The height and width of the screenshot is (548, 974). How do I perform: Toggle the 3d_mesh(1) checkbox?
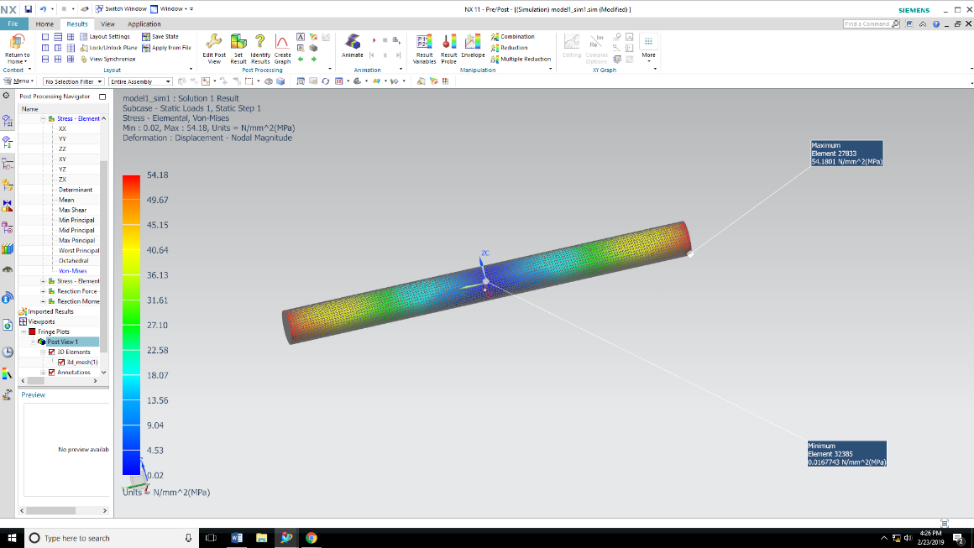coord(61,362)
